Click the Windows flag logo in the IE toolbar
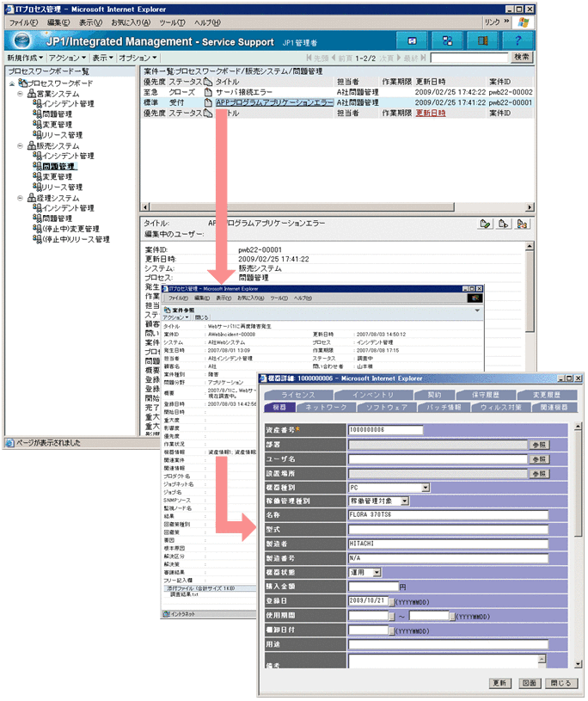The width and height of the screenshot is (588, 701). (524, 22)
